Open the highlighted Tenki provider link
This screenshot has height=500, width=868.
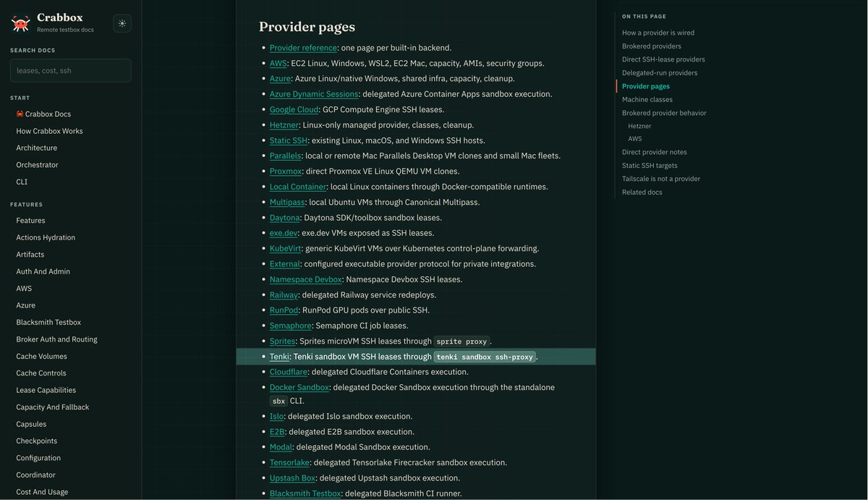[279, 356]
